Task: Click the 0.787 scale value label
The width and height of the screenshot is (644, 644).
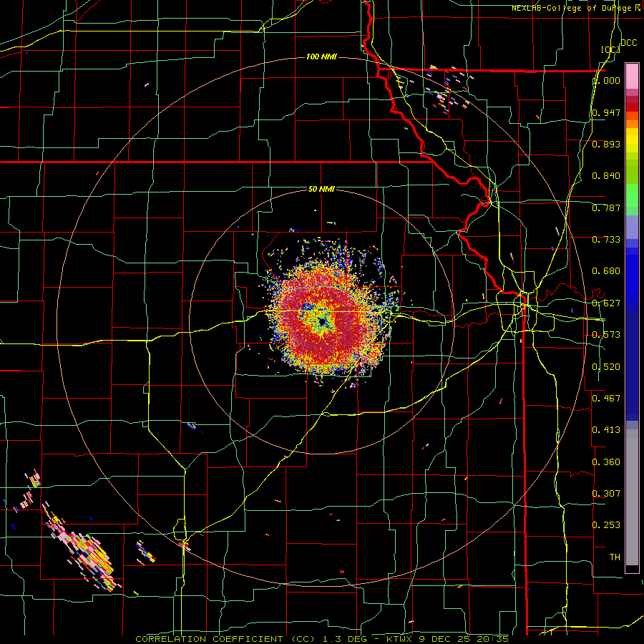Action: click(606, 208)
